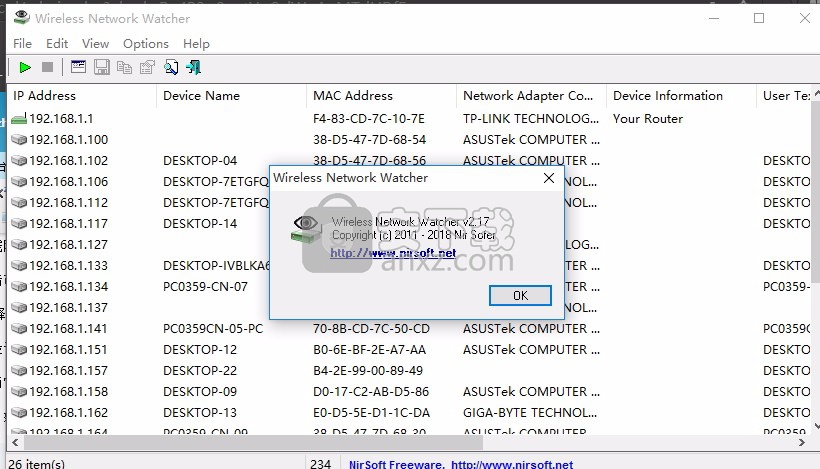Select the DESKTOP-04 device name cell
This screenshot has height=469, width=820.
click(200, 161)
